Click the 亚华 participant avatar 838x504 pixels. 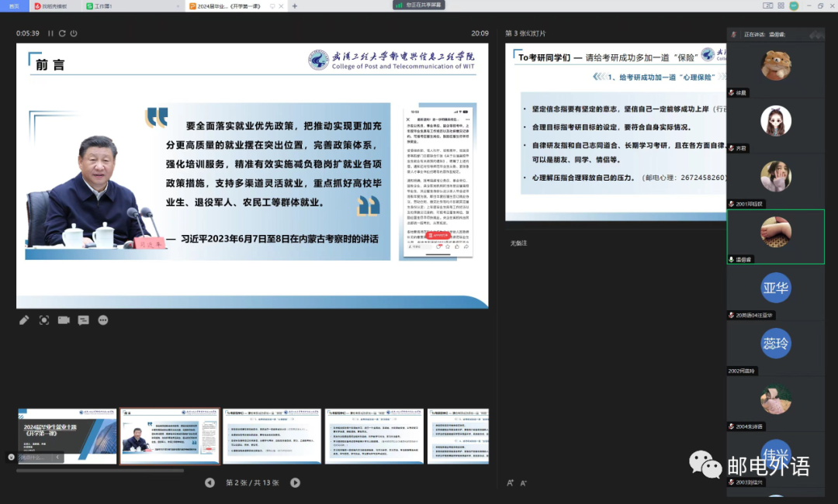pyautogui.click(x=775, y=288)
